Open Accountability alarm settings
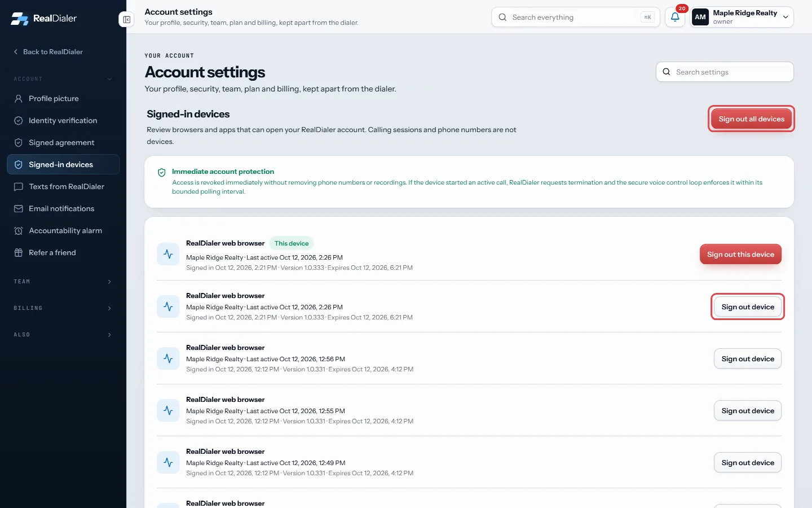This screenshot has height=508, width=812. 63,230
